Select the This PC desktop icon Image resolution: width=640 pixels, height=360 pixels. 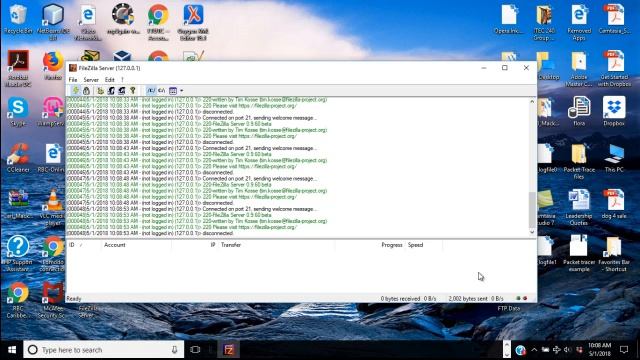(x=614, y=158)
